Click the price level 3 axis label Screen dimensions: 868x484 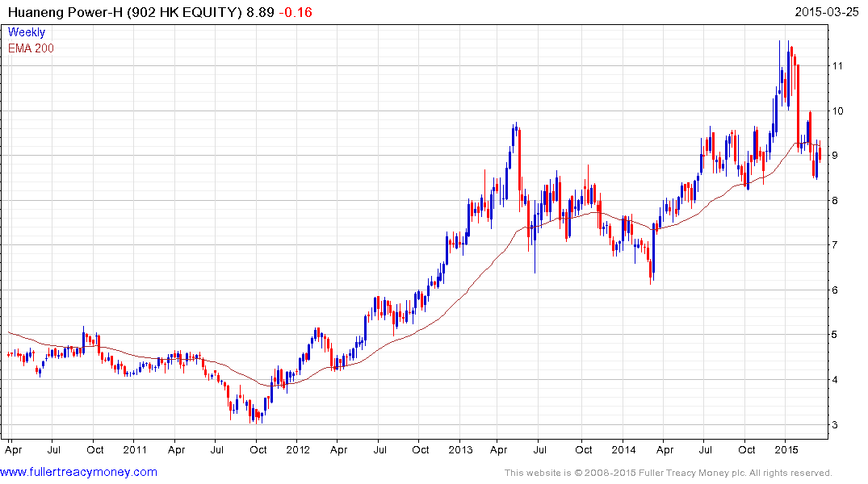(835, 425)
